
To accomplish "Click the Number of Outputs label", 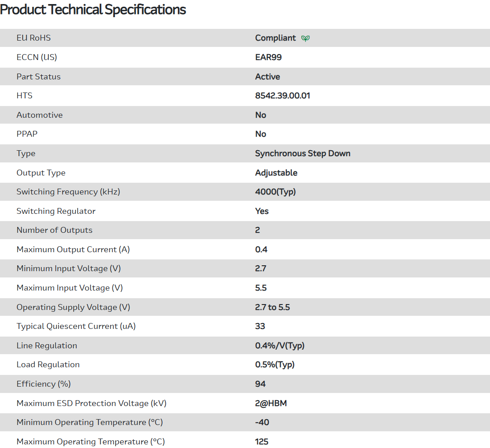I will coord(54,230).
